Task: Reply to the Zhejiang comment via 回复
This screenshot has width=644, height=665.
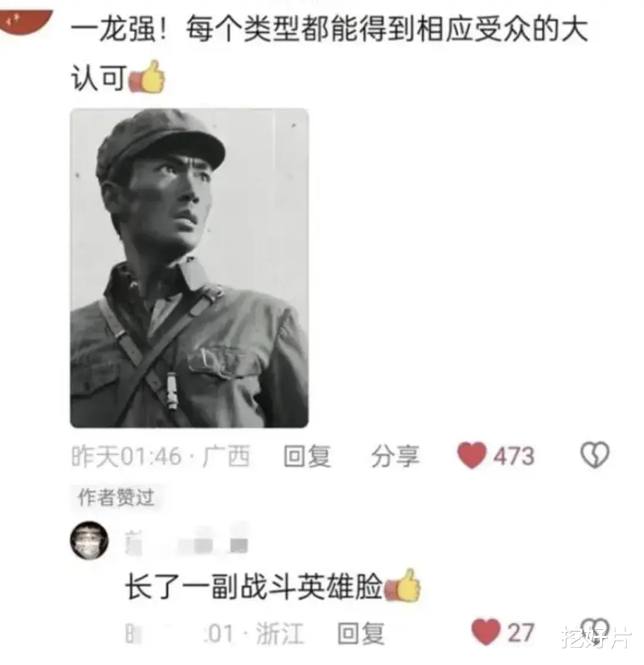Action: (x=361, y=633)
